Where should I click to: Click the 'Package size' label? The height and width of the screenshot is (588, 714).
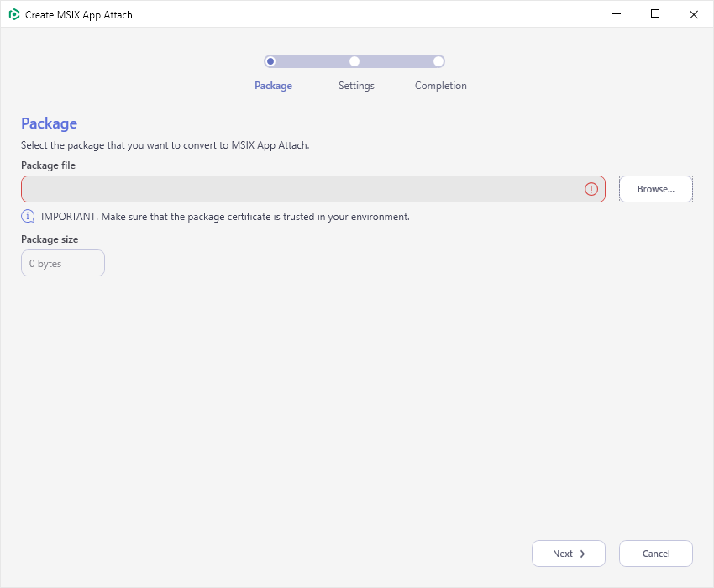(x=50, y=239)
